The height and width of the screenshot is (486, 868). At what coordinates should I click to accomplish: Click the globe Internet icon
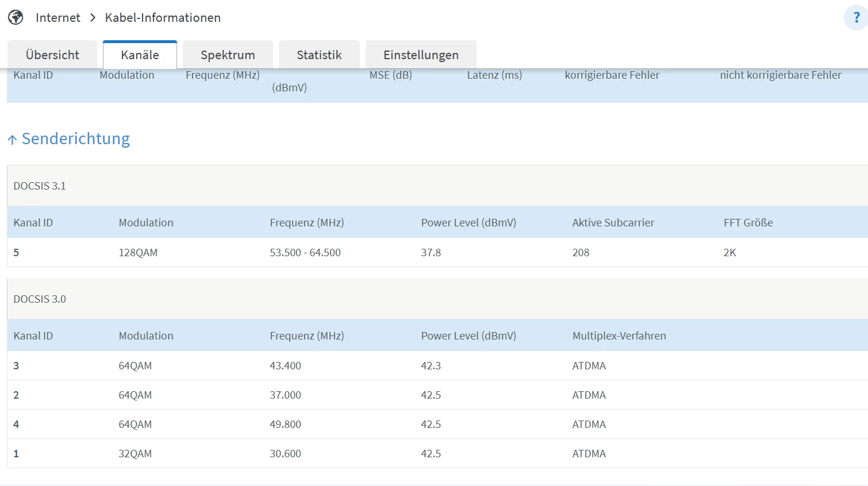tap(16, 18)
